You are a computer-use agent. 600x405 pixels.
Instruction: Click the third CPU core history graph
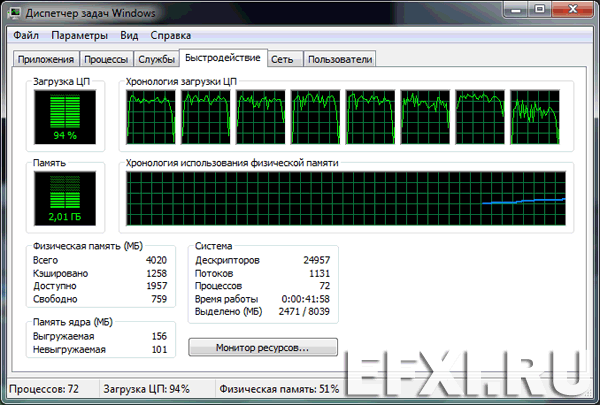[x=261, y=117]
